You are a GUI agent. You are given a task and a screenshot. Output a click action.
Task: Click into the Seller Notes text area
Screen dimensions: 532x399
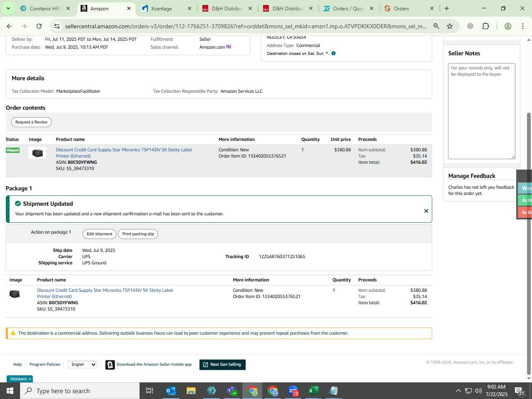[481, 111]
